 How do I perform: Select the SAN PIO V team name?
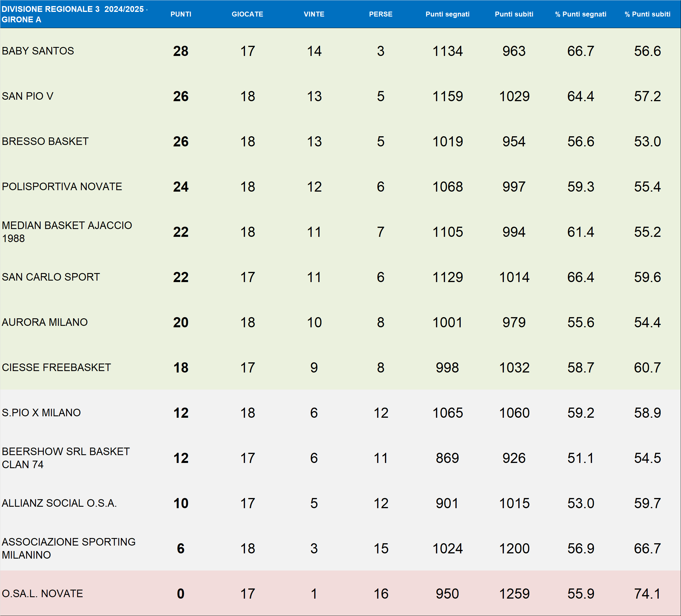pos(28,96)
